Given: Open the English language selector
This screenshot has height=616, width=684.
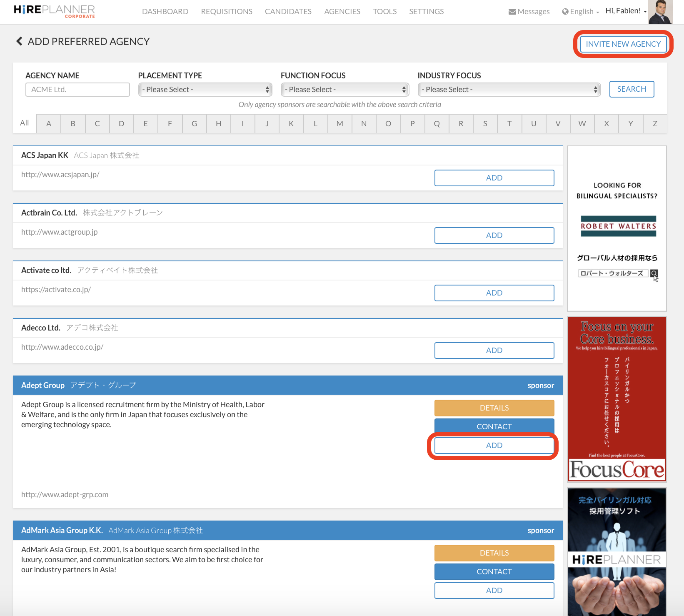Looking at the screenshot, I should click(581, 12).
